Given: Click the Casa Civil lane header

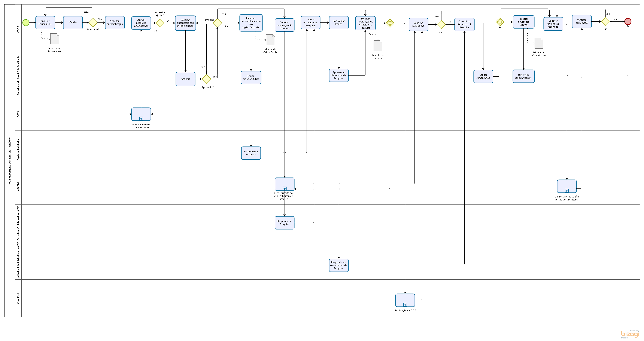Looking at the screenshot, I should point(18,298).
